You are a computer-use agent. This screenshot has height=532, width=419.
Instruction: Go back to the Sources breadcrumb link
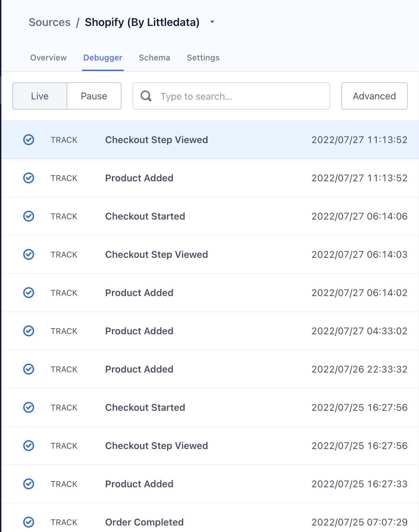pos(49,22)
